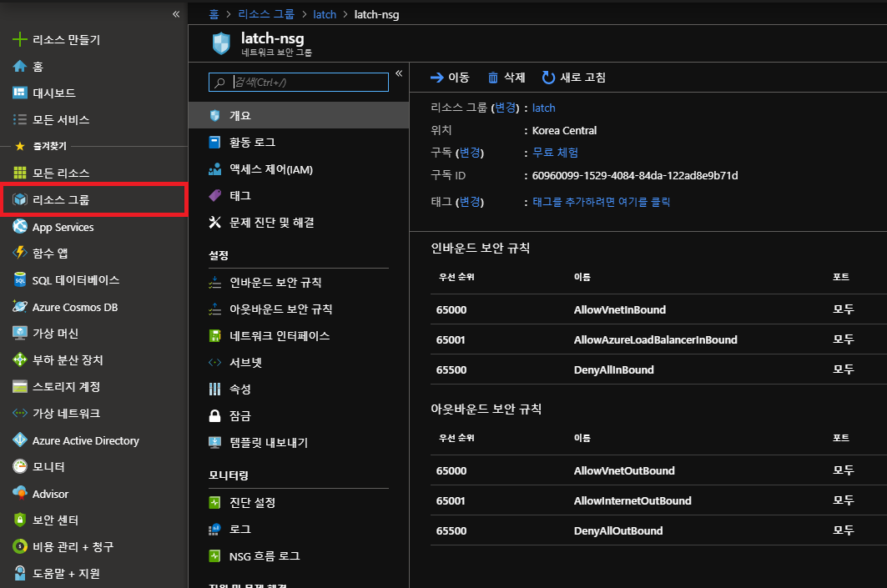Collapse the latch-nsg resource menu panel
The width and height of the screenshot is (887, 588).
[x=399, y=73]
